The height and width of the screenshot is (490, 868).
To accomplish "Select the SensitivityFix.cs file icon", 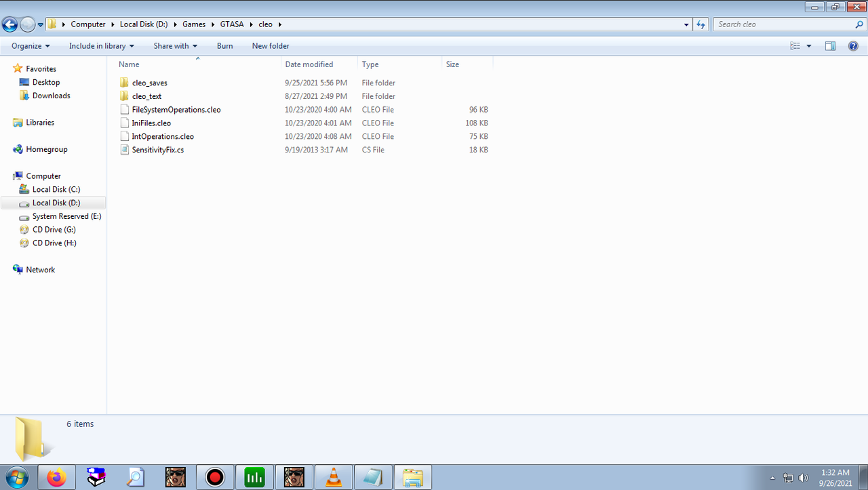I will [x=124, y=150].
